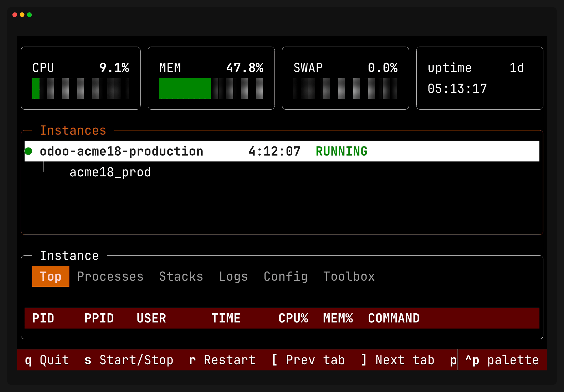Image resolution: width=564 pixels, height=392 pixels.
Task: Click the MEM usage bar
Action: [x=211, y=88]
